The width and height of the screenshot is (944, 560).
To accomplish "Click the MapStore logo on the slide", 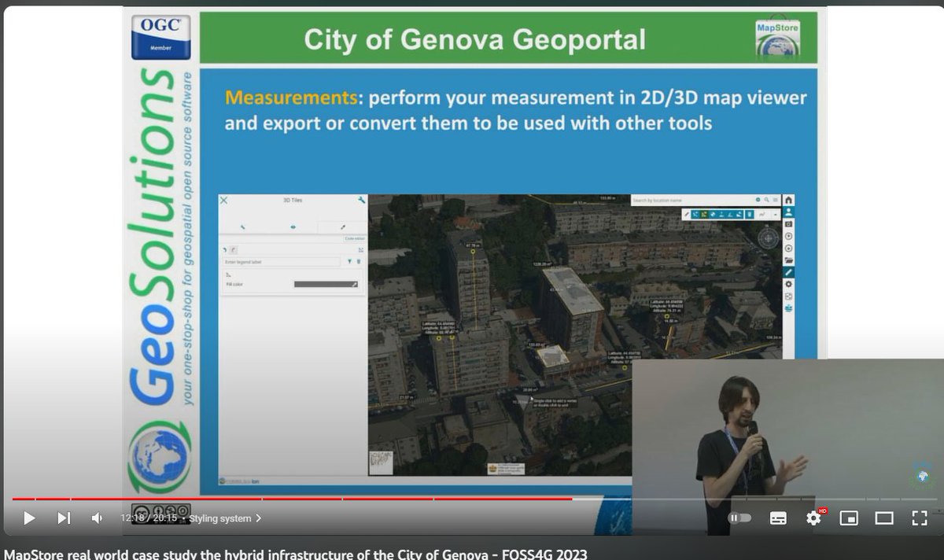I will pyautogui.click(x=778, y=39).
